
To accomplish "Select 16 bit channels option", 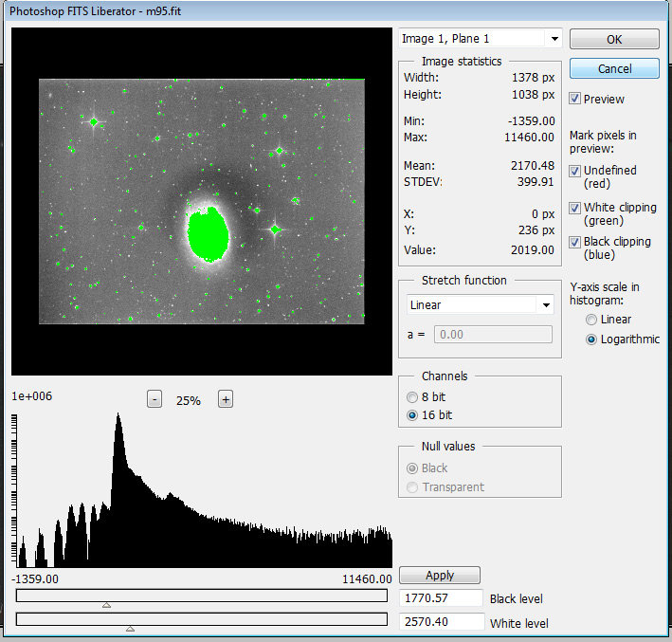I will tap(411, 415).
